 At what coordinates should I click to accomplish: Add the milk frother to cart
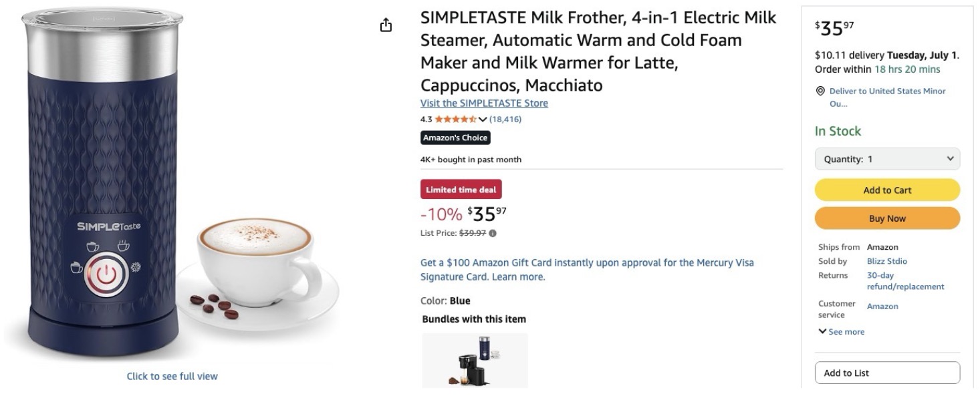[887, 190]
